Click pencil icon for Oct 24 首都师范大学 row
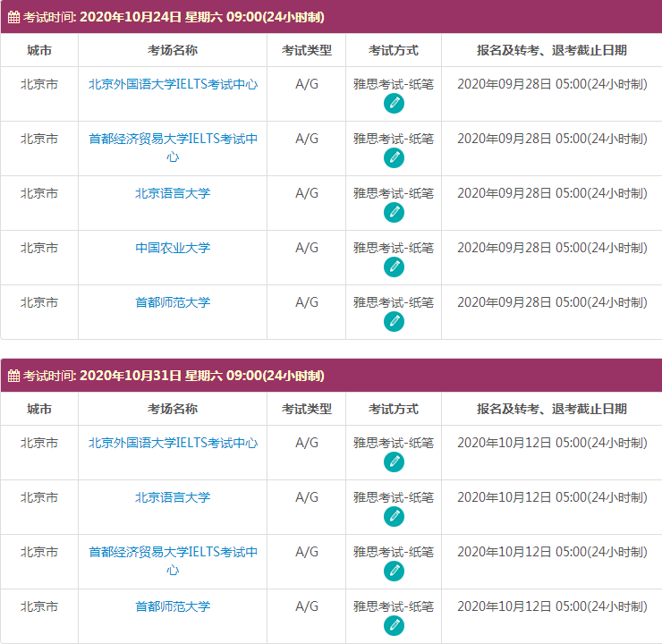The height and width of the screenshot is (644, 662). (394, 322)
